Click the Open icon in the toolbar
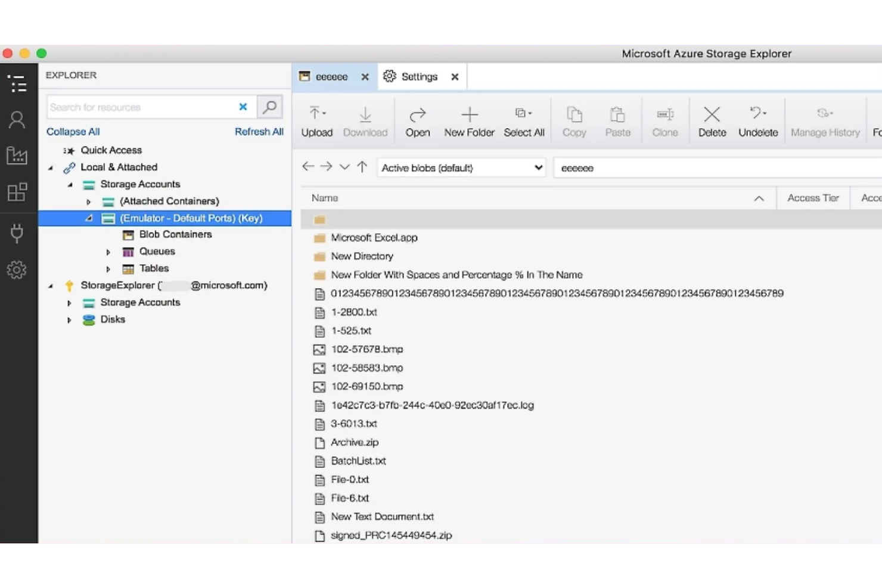Screen dimensions: 882x588 [x=418, y=120]
